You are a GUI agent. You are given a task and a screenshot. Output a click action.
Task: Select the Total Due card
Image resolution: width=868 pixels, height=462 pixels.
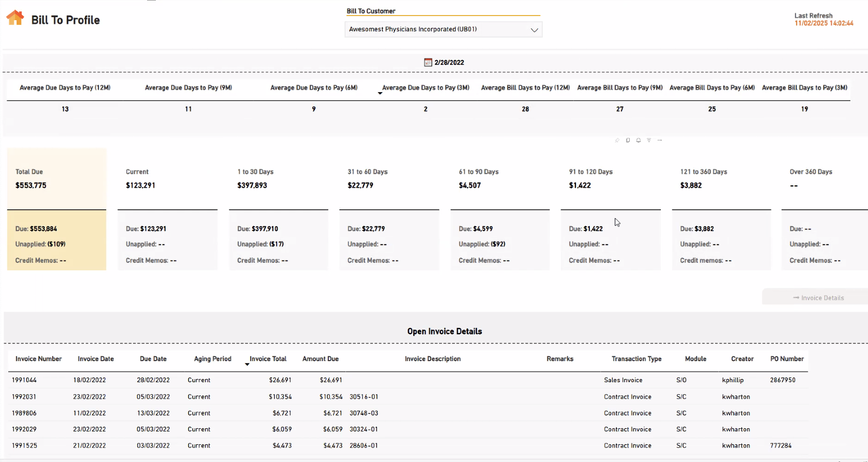coord(56,209)
